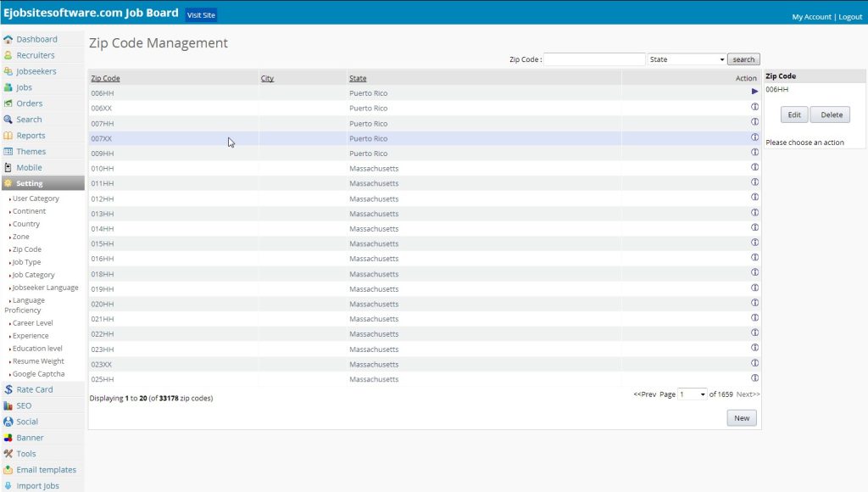The height and width of the screenshot is (492, 868).
Task: Click the search button
Action: tap(743, 59)
